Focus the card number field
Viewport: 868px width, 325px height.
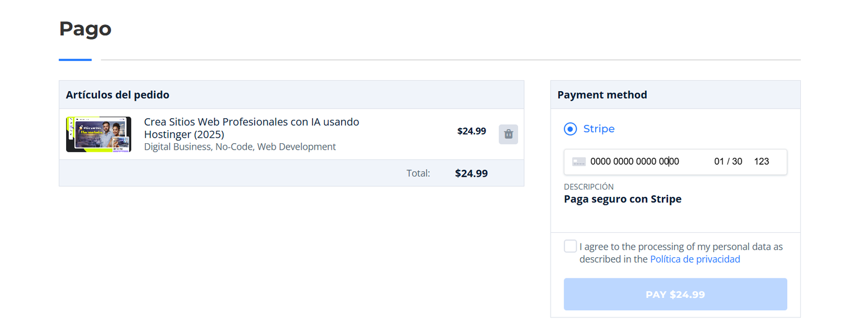[x=634, y=162]
